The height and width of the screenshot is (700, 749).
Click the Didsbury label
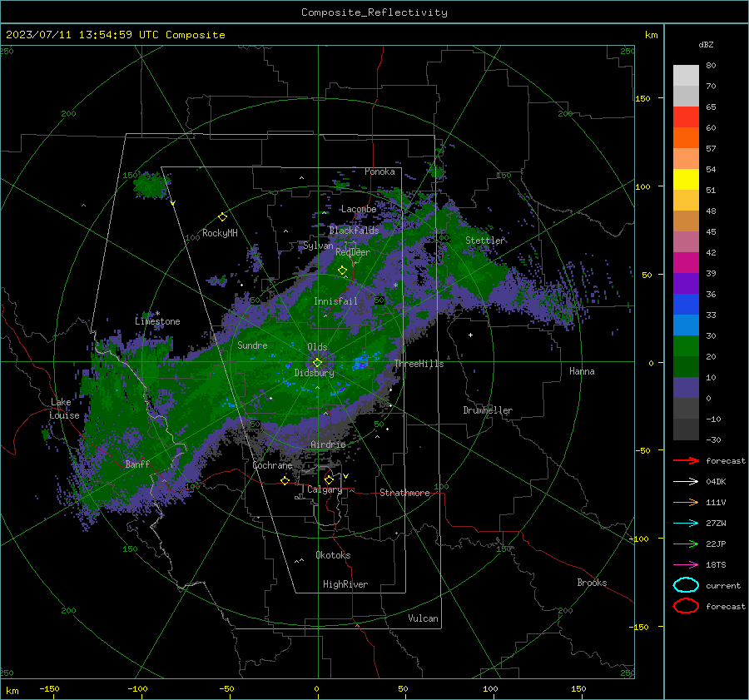[x=314, y=373]
